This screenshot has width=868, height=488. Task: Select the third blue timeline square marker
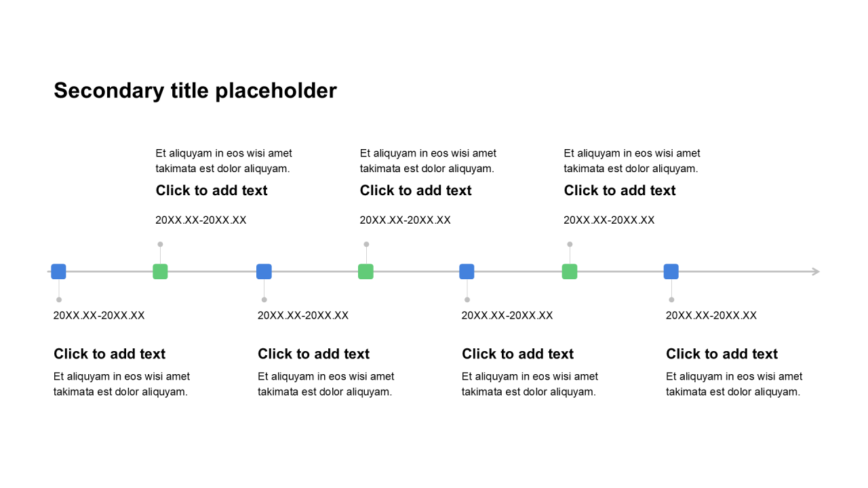[x=467, y=272]
